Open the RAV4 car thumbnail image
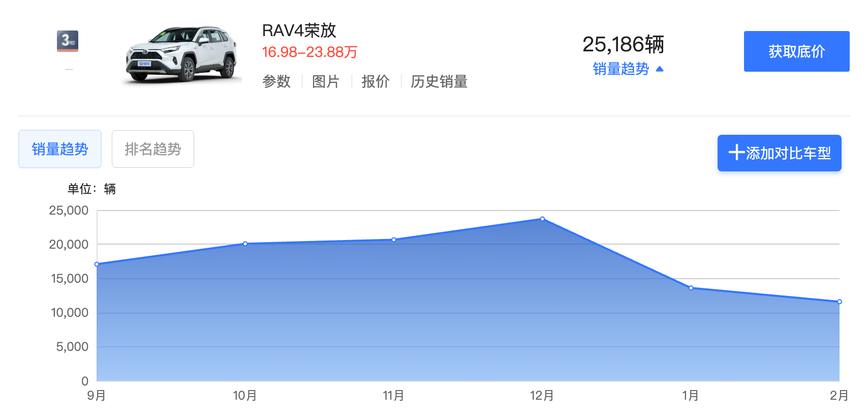This screenshot has width=868, height=417. pos(182,54)
